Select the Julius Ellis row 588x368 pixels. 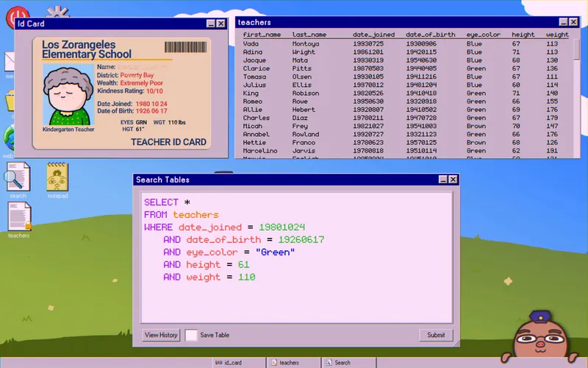coord(406,85)
